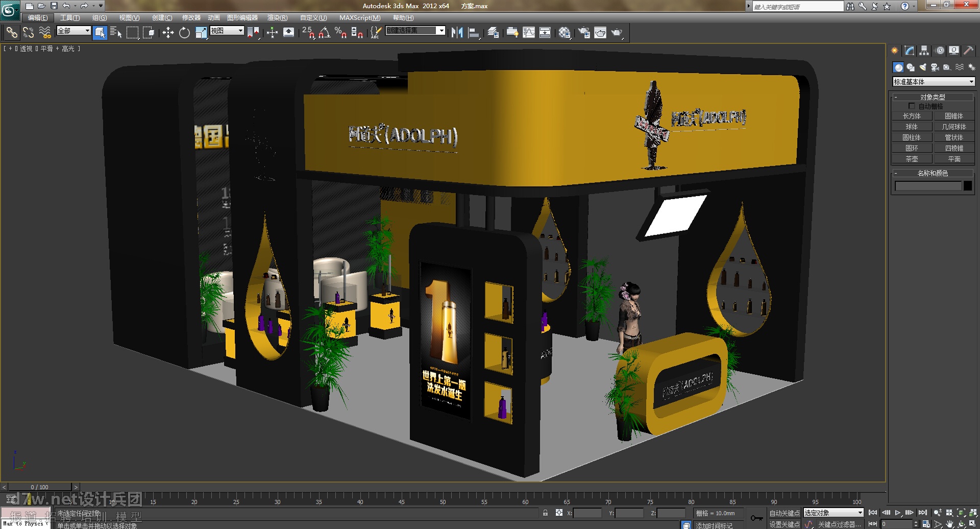Open the Schematic View icon
Viewport: 980px width, 529px height.
click(x=545, y=33)
